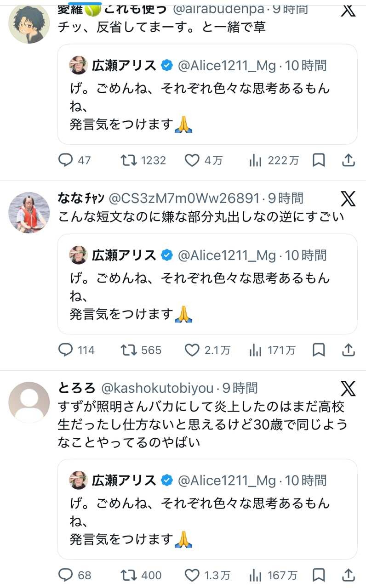Bookmark the ななチャン post
366x588 pixels.
point(319,351)
